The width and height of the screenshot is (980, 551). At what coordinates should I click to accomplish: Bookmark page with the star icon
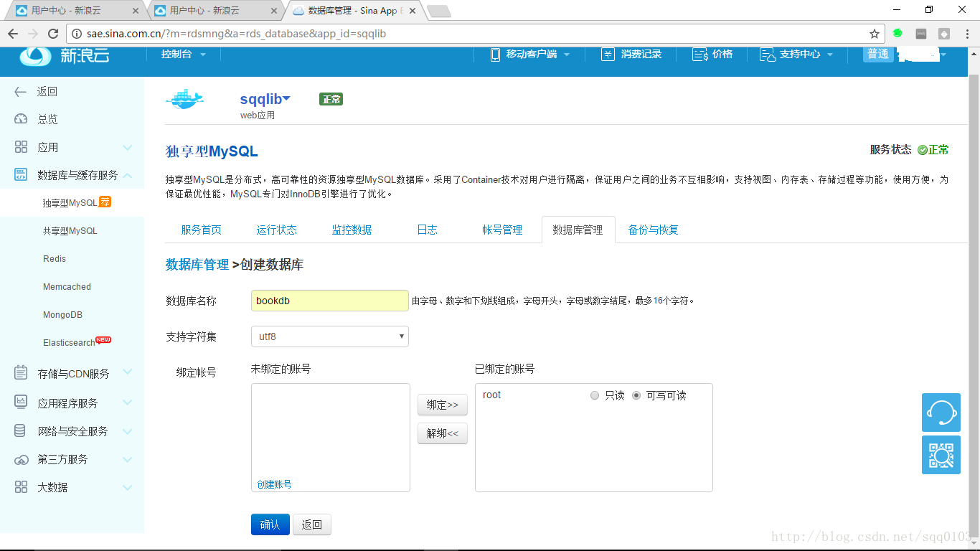(875, 34)
